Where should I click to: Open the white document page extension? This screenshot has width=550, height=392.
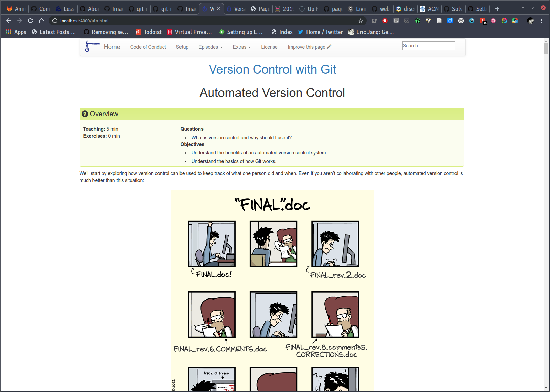click(439, 21)
